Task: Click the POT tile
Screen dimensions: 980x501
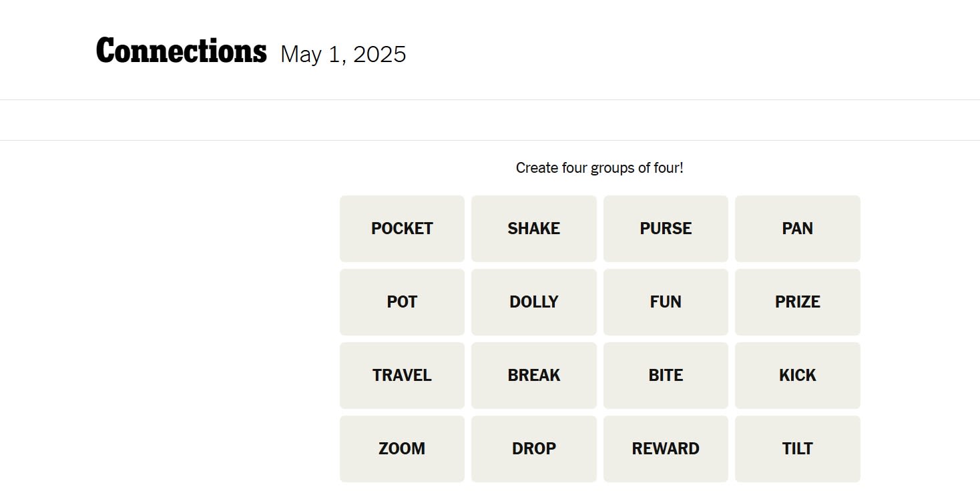Action: pos(401,302)
